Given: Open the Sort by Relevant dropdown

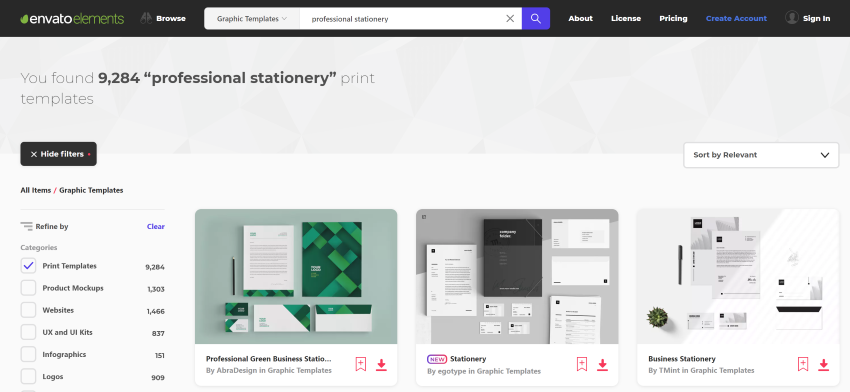Looking at the screenshot, I should [x=761, y=155].
